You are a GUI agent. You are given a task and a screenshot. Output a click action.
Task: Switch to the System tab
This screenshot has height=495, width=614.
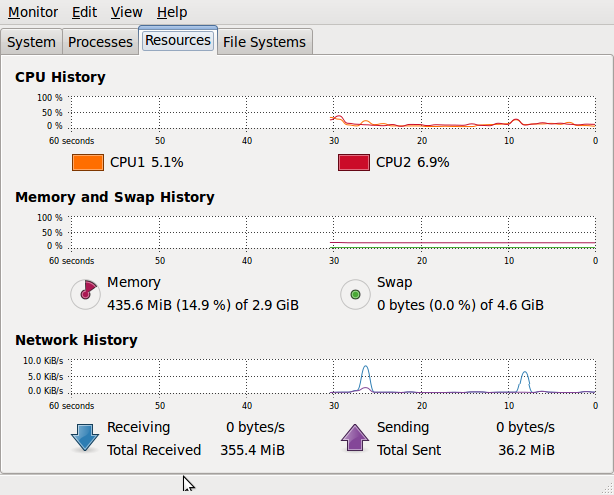pyautogui.click(x=31, y=42)
